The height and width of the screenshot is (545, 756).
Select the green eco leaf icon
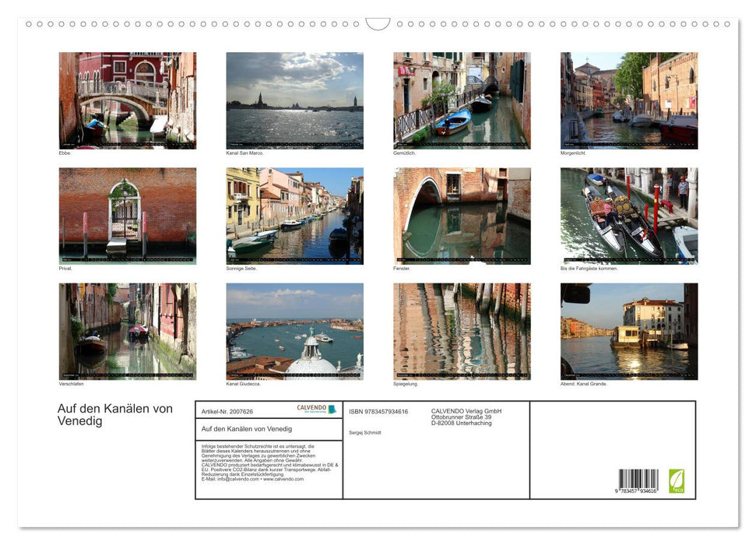point(677,481)
